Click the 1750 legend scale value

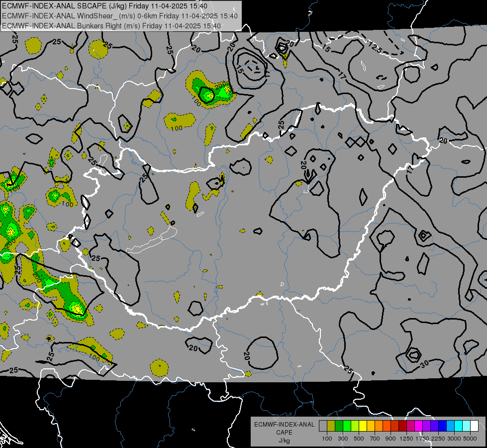[422, 439]
